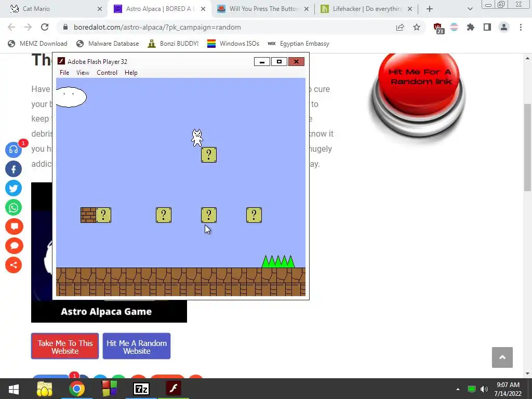This screenshot has width=532, height=399.
Task: Open the Egyptian Embassy bookmark
Action: click(x=298, y=44)
